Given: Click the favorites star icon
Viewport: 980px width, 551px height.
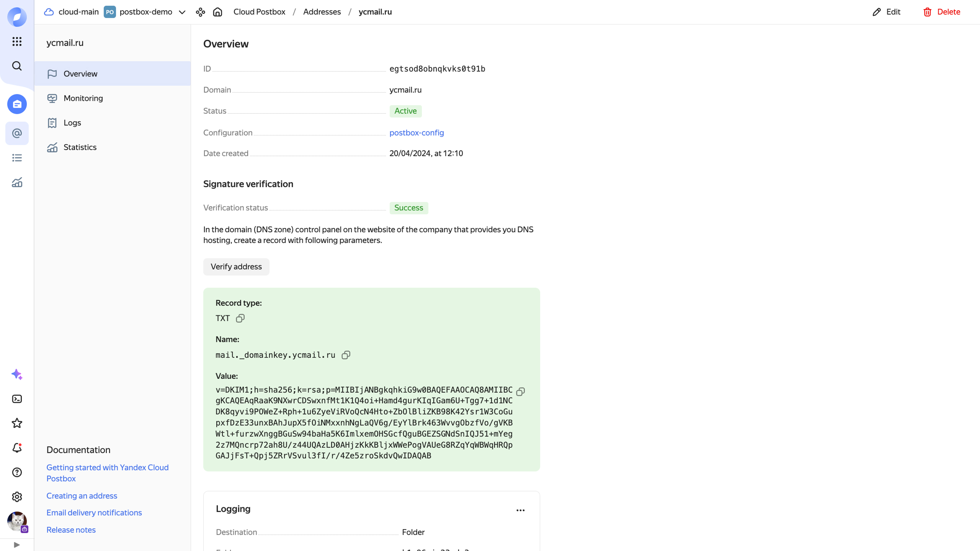Looking at the screenshot, I should point(17,423).
